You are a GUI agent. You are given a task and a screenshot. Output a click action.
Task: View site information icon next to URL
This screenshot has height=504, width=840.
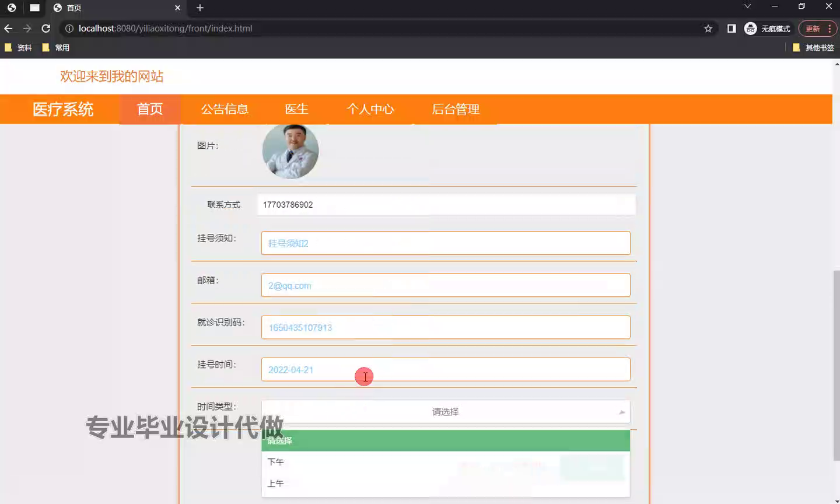69,29
